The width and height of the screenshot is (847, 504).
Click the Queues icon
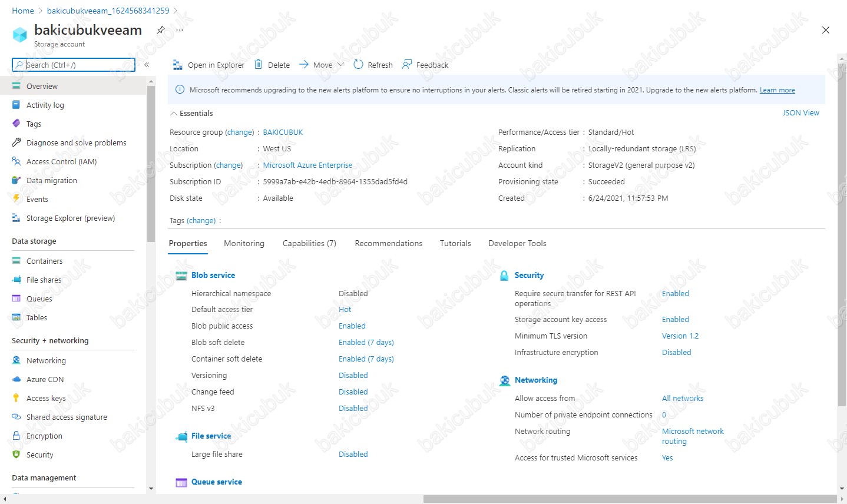tap(16, 299)
